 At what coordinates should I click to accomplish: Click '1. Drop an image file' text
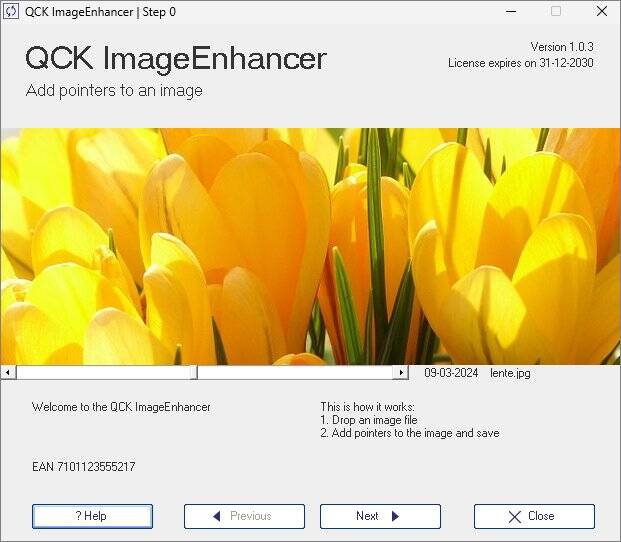click(369, 420)
